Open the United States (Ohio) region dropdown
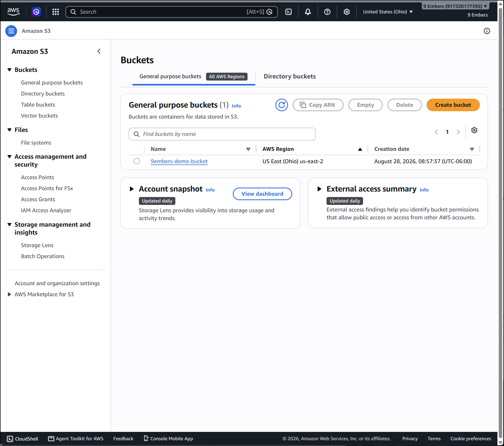The image size is (504, 446). coord(388,12)
